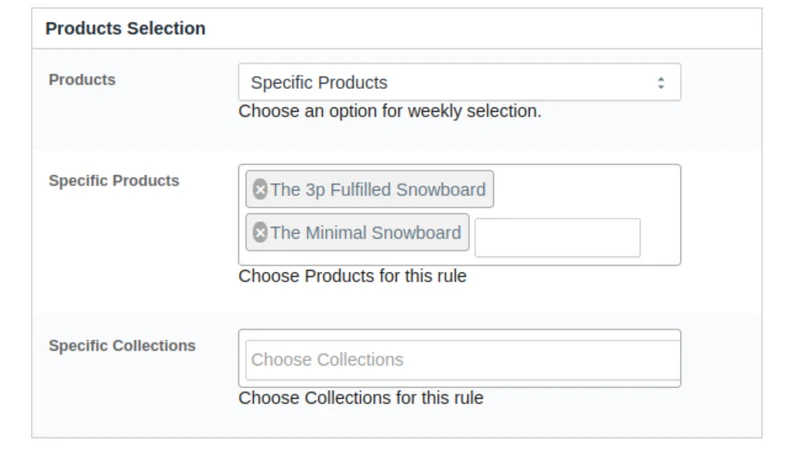Click the 'Choose Collections' placeholder text
Screen dimensions: 800x450
pos(327,360)
